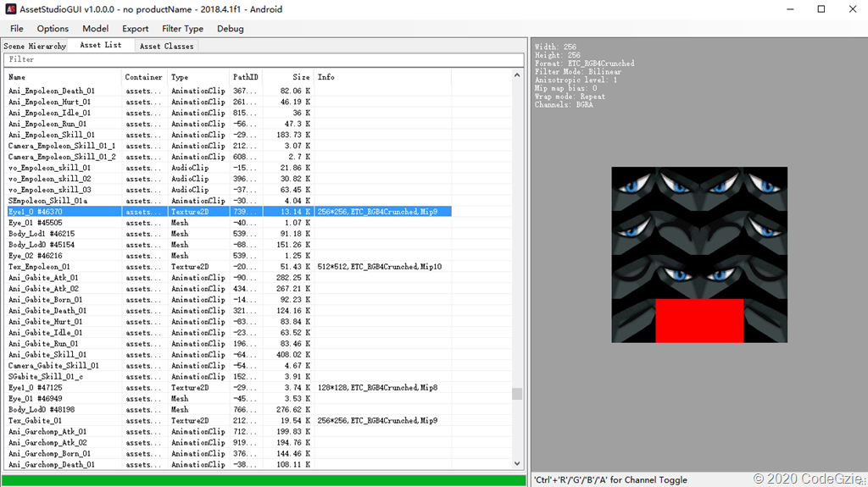Select Eye_01 #45505 mesh row
Screen dimensions: 868x487
[x=229, y=223]
